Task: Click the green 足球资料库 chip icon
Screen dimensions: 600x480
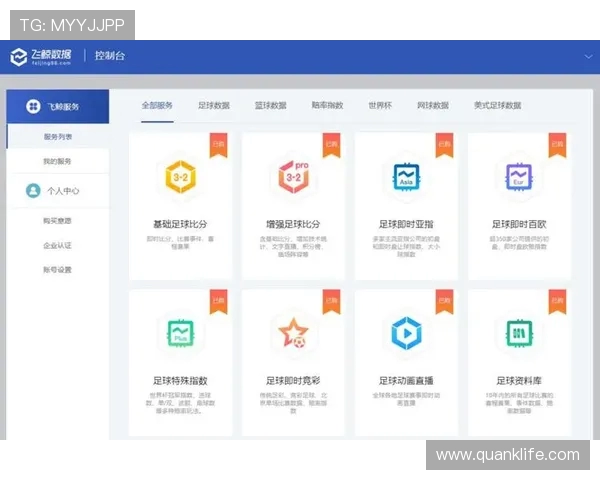Action: tap(519, 333)
